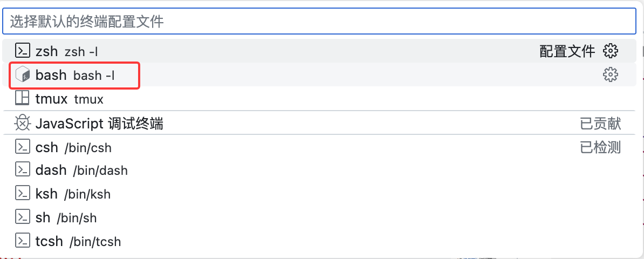Choose the /bin/tcsh profile

click(78, 241)
